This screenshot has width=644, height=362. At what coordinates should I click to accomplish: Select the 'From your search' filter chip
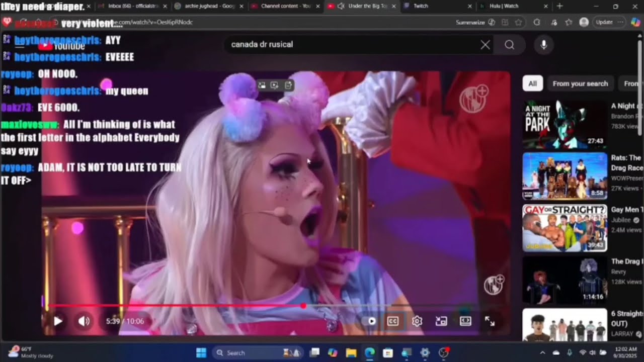click(580, 83)
